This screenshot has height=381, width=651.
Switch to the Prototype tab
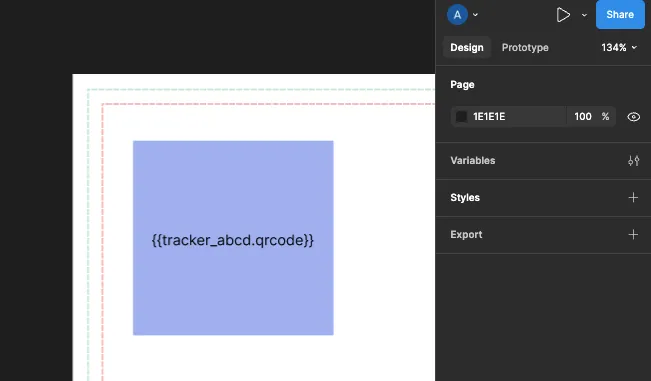525,47
